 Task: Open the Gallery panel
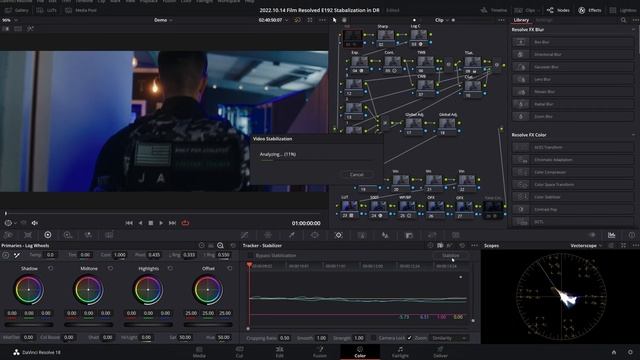(17, 10)
